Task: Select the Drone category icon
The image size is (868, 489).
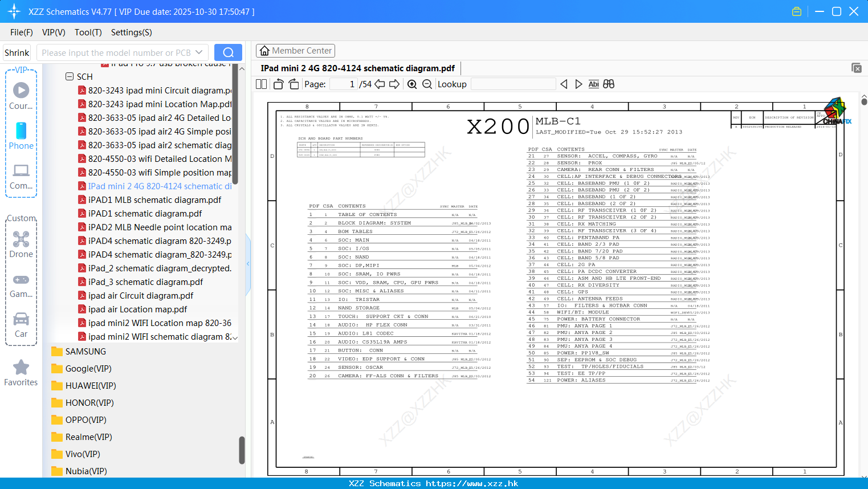Action: (21, 244)
